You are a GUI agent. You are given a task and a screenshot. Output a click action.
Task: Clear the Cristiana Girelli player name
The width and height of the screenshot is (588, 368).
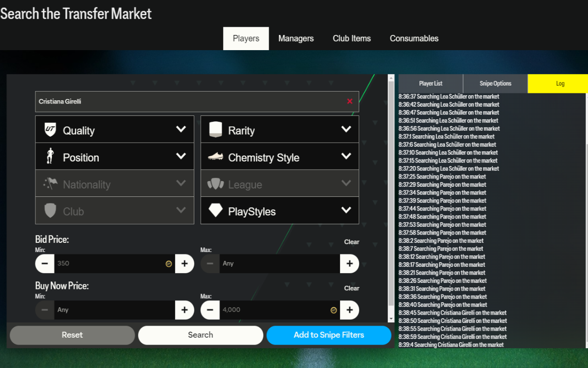click(350, 101)
